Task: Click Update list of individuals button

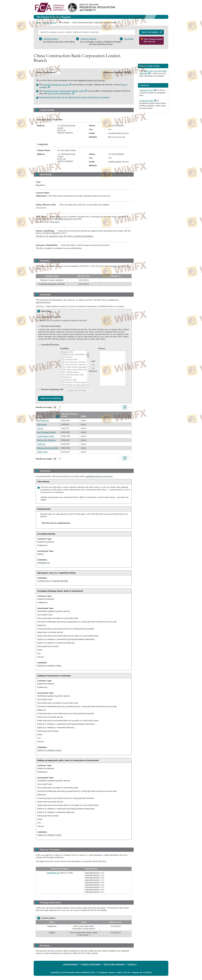Action: coord(50,398)
